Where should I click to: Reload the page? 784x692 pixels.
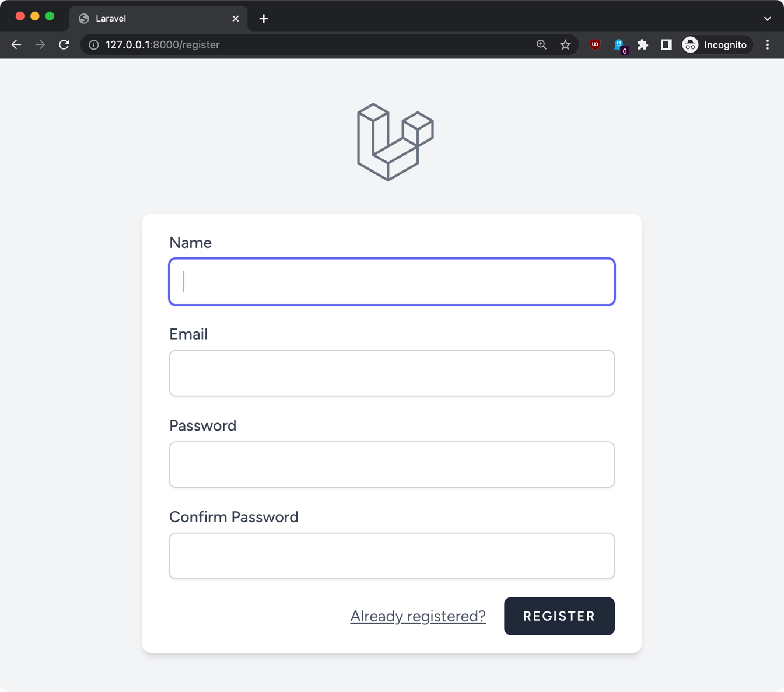[64, 45]
